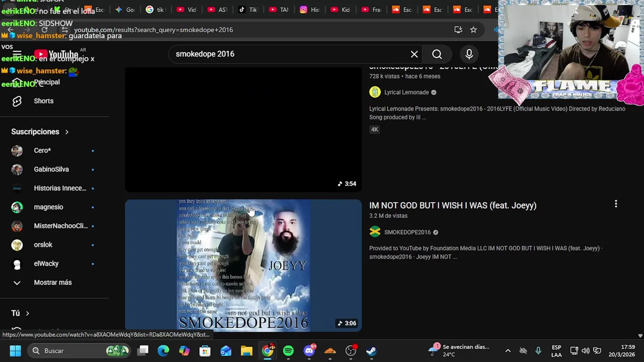Screen dimensions: 644x362
Task: Switch to the Google 'tik' browser tab
Action: [x=155, y=10]
